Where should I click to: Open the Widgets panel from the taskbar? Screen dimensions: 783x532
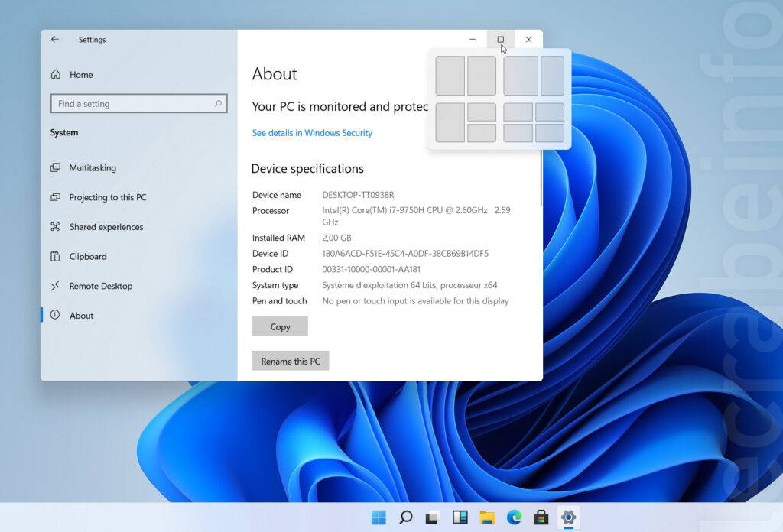(460, 517)
